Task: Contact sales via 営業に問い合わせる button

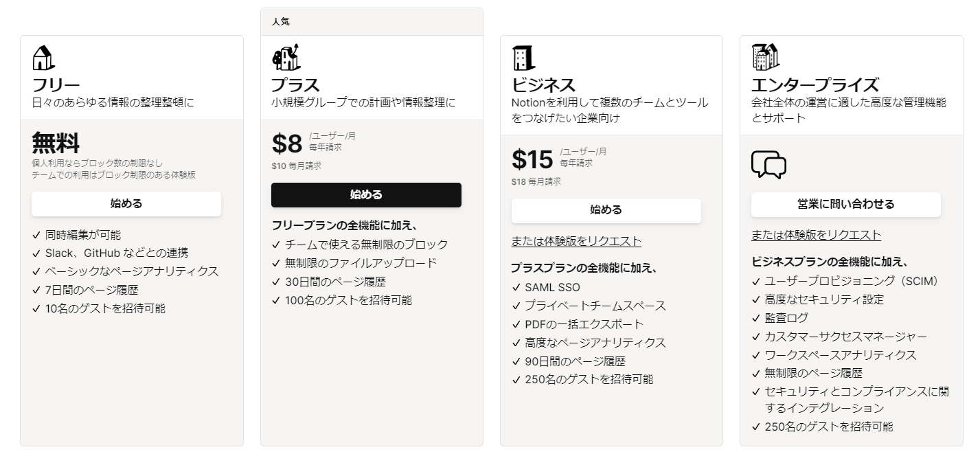Action: 845,204
